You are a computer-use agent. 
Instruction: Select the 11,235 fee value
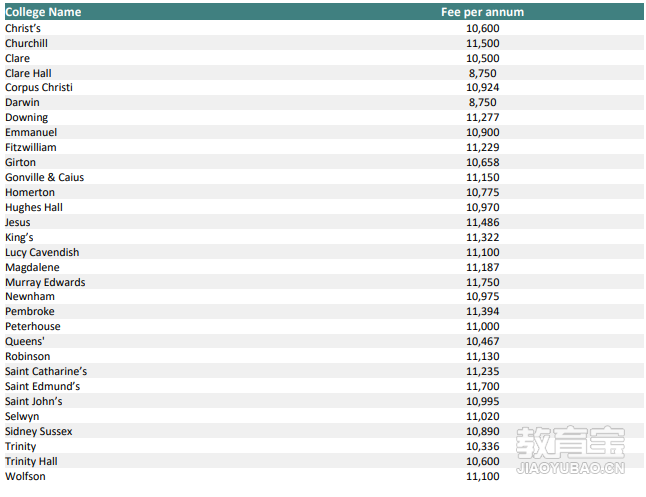[482, 371]
